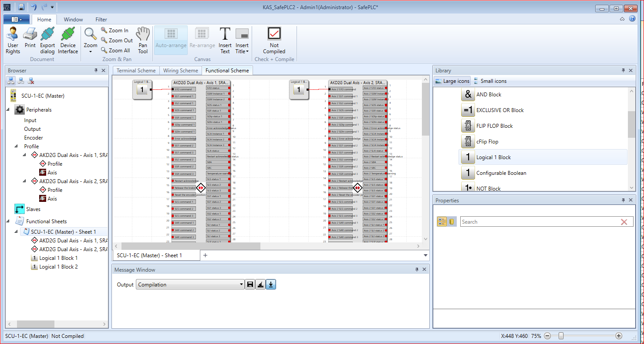Save Message Window output with the disk icon
Viewport: 644px width, 344px height.
250,285
